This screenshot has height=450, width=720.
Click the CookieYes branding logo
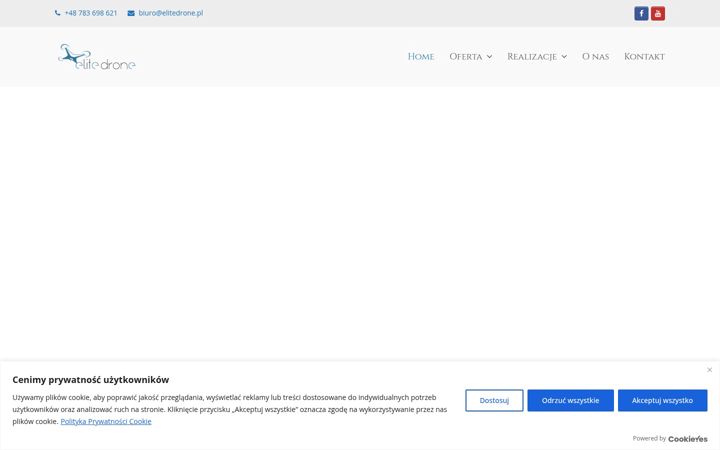pos(687,439)
